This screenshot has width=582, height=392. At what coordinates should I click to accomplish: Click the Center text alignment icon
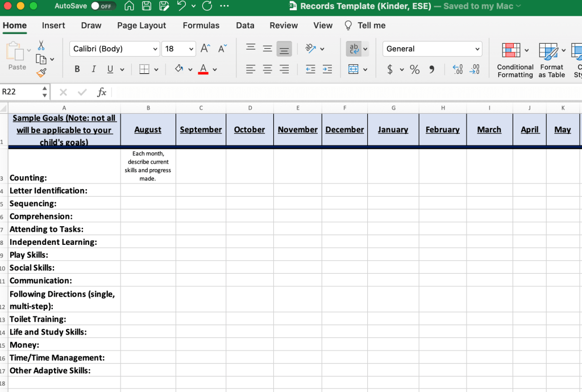pos(267,69)
